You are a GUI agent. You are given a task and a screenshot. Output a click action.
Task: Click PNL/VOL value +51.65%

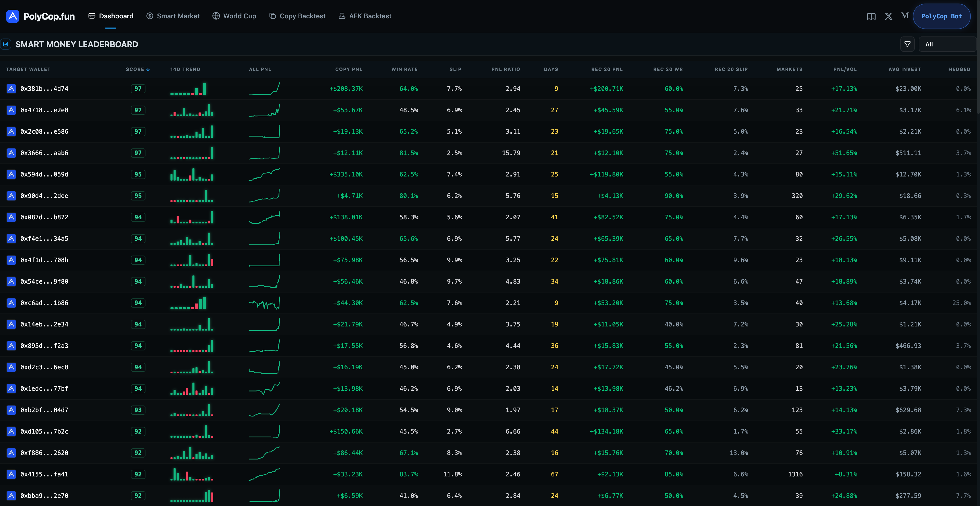pos(844,153)
